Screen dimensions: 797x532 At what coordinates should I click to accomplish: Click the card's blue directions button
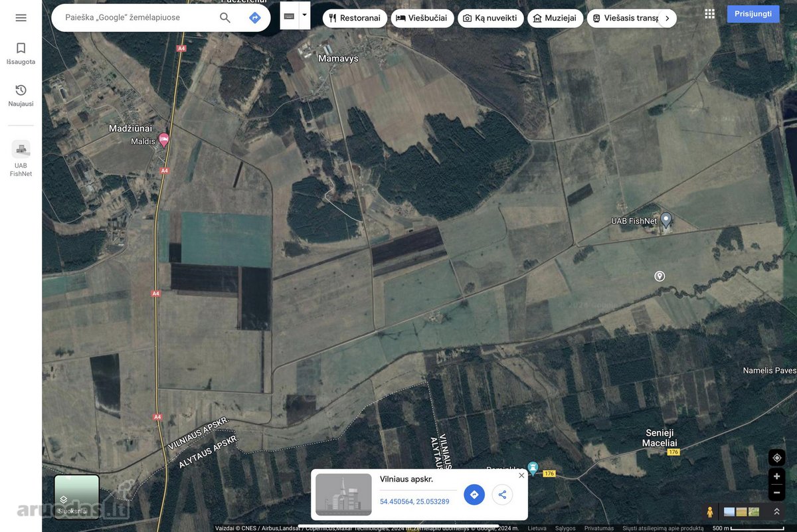[x=474, y=495]
